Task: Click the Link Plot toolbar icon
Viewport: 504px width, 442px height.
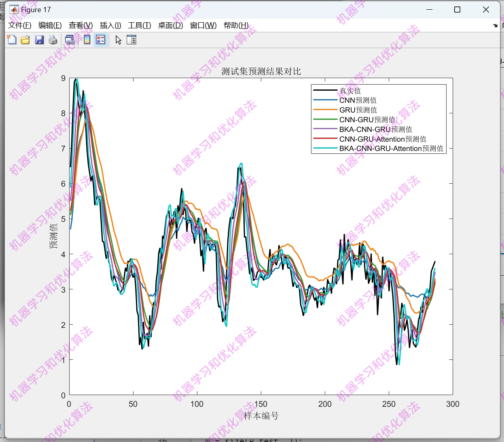Action: coord(70,40)
